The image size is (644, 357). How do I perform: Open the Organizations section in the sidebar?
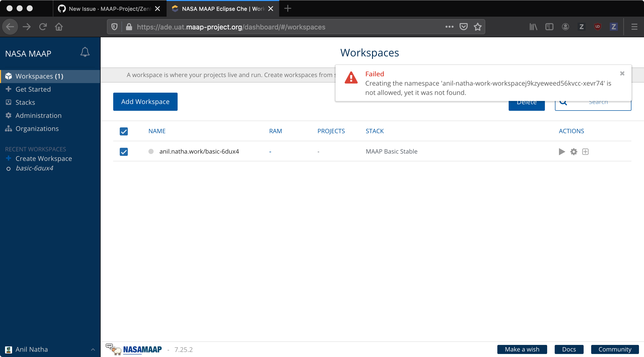[x=37, y=128]
